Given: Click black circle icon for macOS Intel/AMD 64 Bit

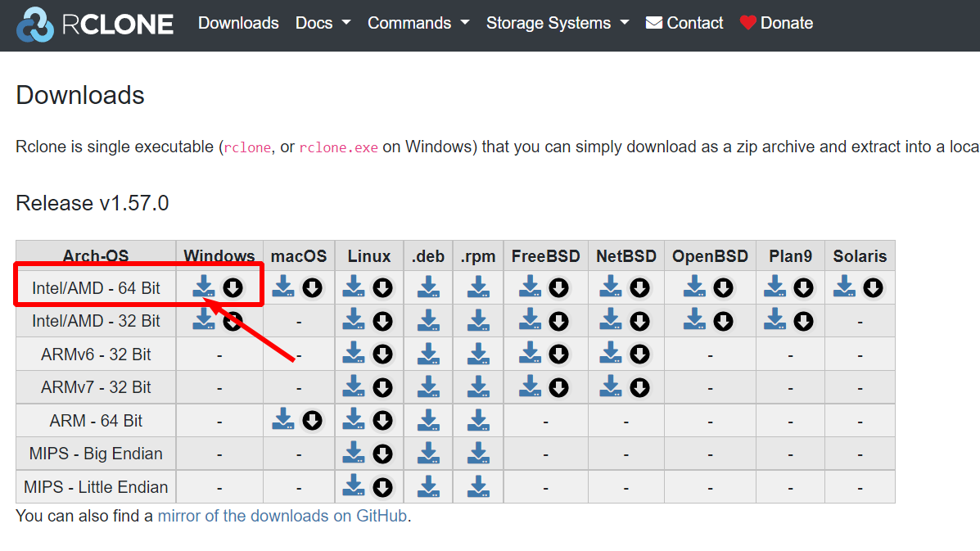Looking at the screenshot, I should pyautogui.click(x=313, y=288).
